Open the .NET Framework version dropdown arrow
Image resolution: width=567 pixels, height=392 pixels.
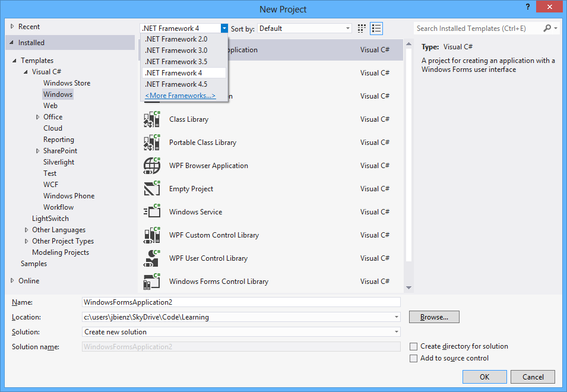point(224,28)
